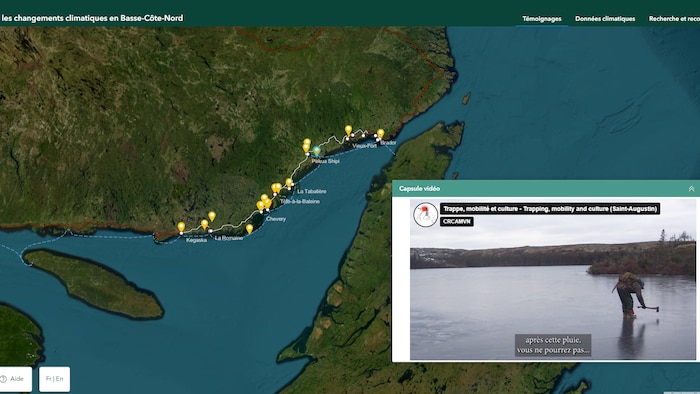The width and height of the screenshot is (700, 394).
Task: Open the Recherche tab in header
Action: click(674, 19)
